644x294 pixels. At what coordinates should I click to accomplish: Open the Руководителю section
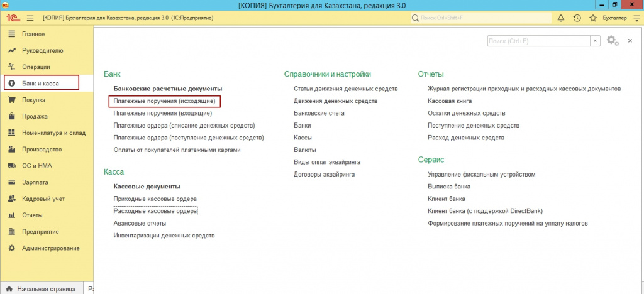tap(43, 51)
